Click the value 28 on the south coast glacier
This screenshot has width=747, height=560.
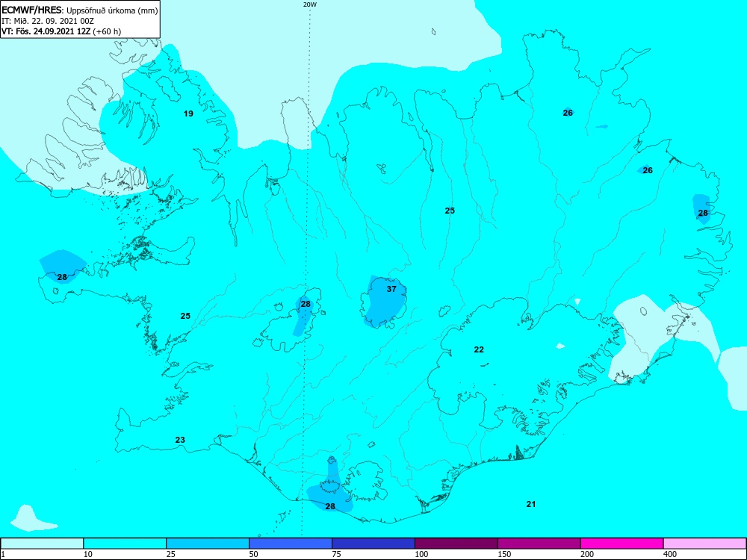[330, 506]
